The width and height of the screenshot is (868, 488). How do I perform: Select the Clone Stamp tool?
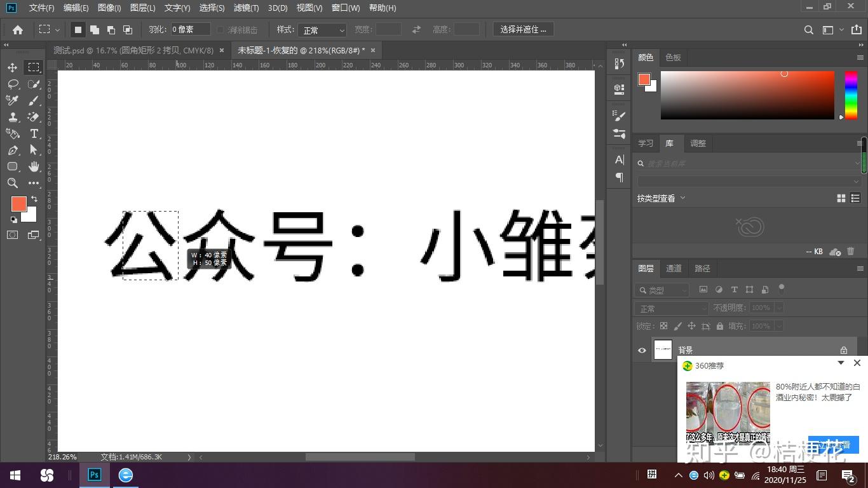[13, 117]
